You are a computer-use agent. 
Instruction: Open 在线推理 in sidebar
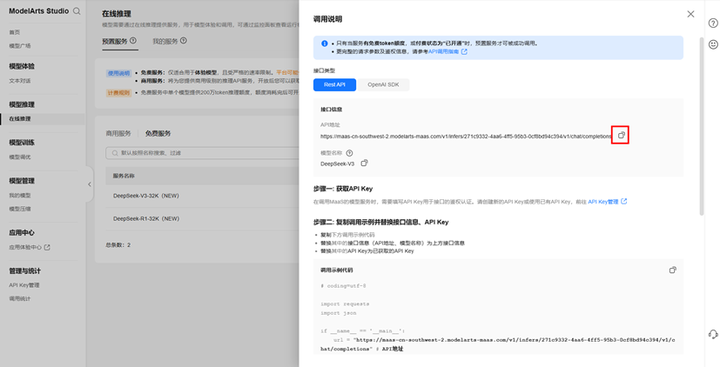(x=20, y=119)
